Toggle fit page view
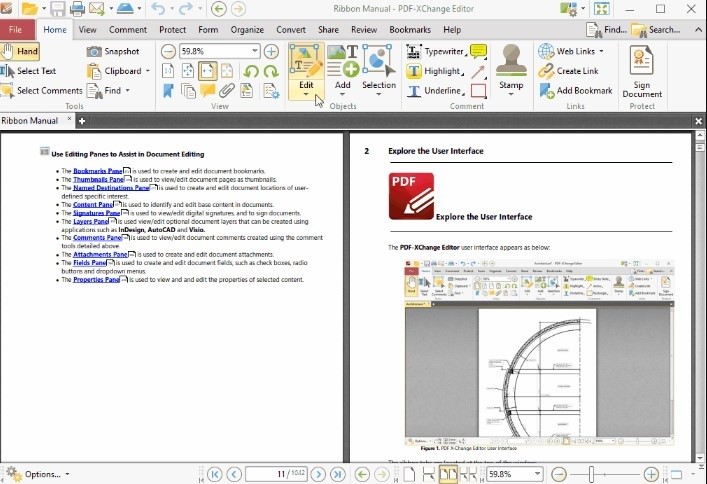Viewport: 707px width, 484px height. click(x=188, y=71)
